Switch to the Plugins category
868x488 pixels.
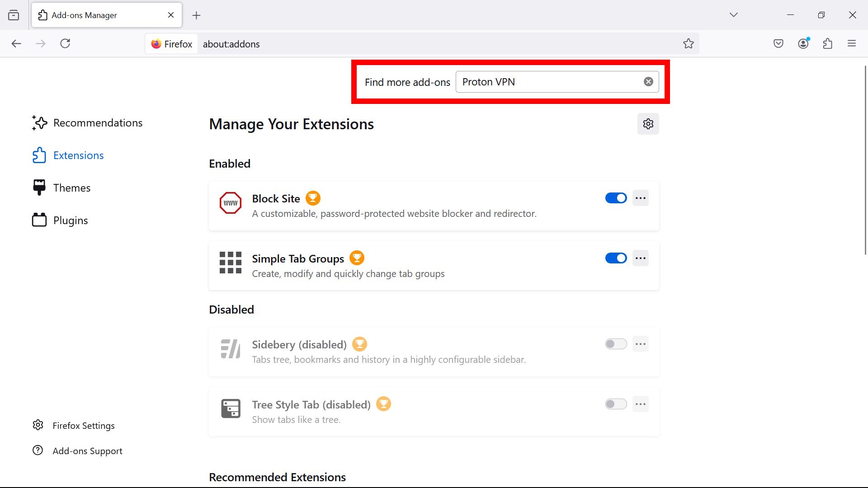(x=60, y=221)
